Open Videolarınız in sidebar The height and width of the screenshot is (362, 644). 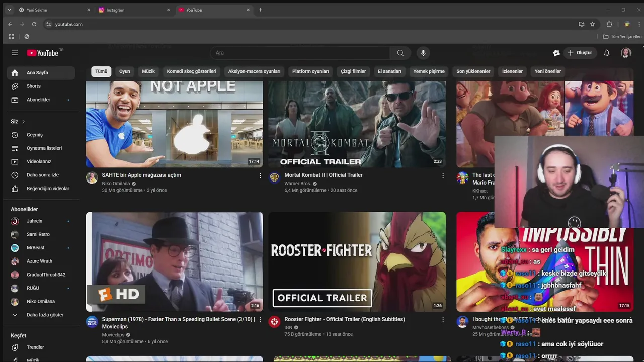coord(40,161)
